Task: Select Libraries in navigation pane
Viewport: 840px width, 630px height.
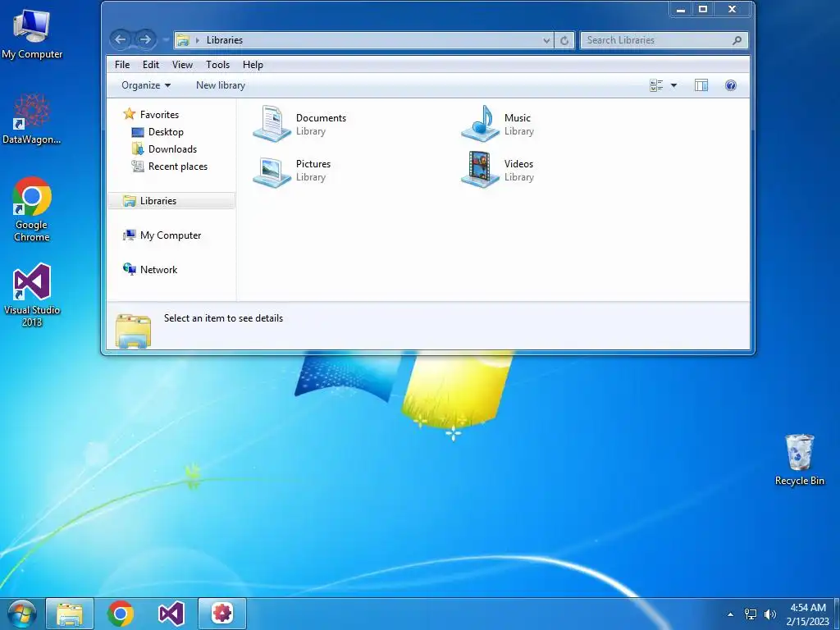Action: (x=171, y=201)
